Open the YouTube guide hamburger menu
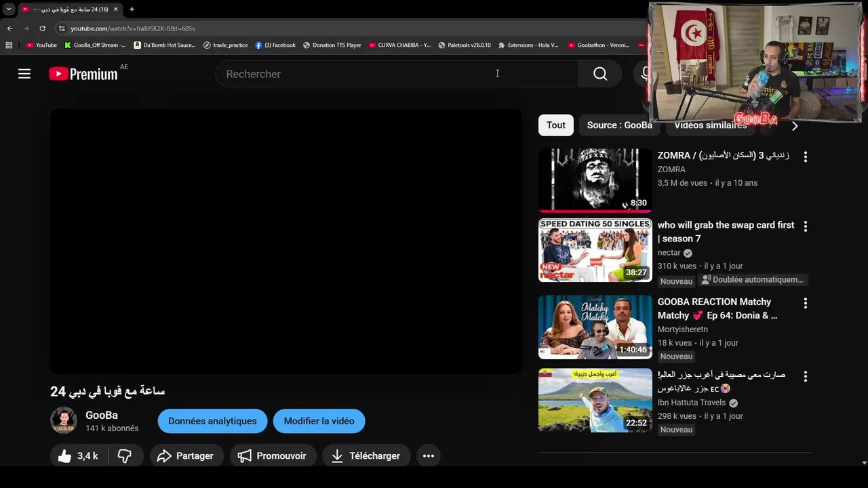 click(x=24, y=74)
